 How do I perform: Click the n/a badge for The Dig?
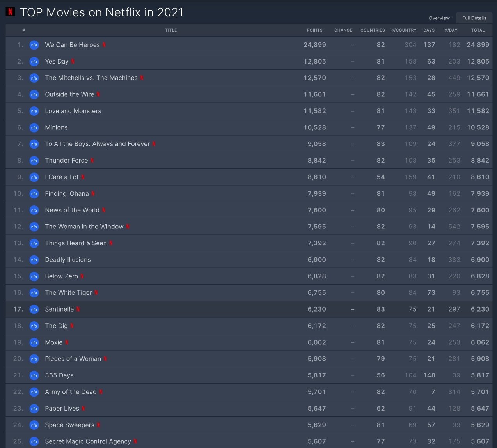coord(34,326)
